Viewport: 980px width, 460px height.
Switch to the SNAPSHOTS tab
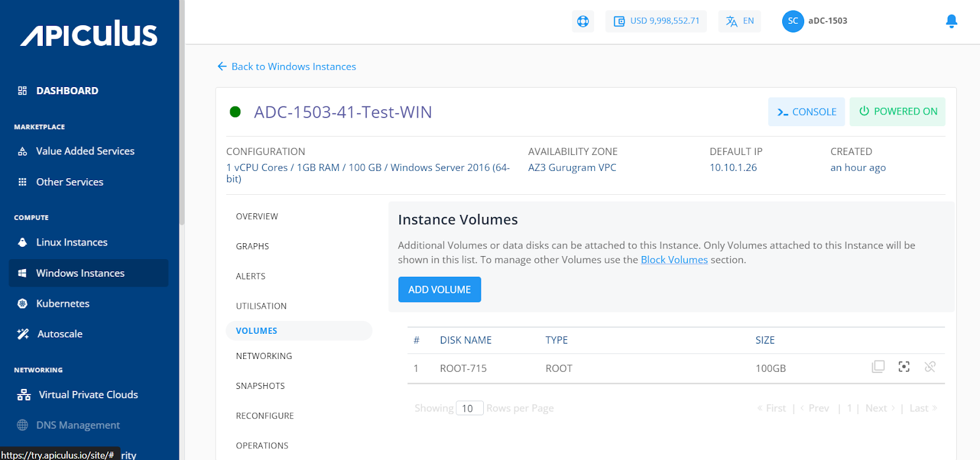point(260,386)
